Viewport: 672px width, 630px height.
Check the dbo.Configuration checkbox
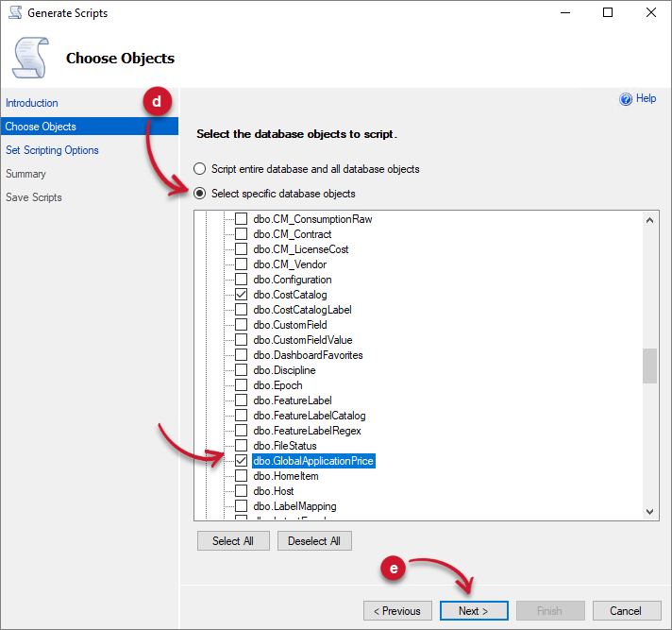[242, 280]
